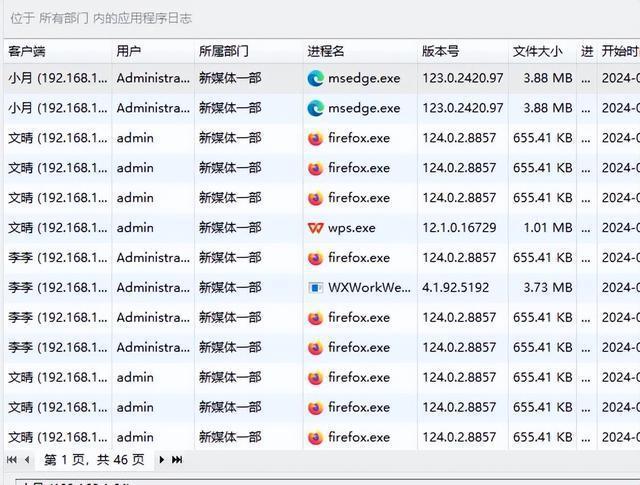Viewport: 640px width, 485px height.
Task: Go to the previous page of logs
Action: click(27, 460)
